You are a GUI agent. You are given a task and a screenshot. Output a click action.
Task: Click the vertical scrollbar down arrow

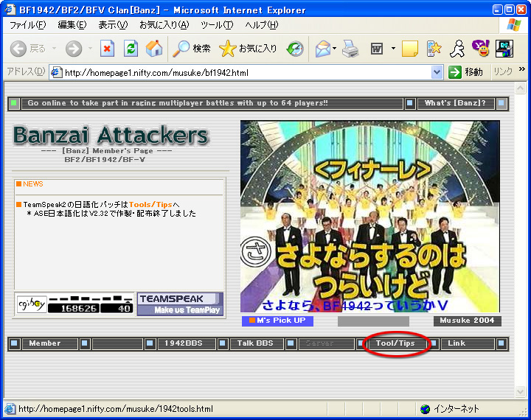click(x=520, y=391)
